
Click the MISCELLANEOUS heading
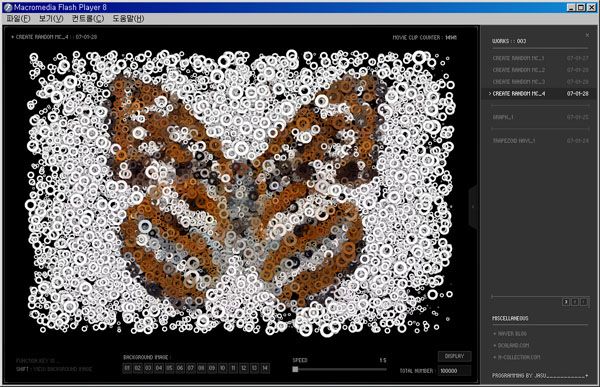click(510, 318)
